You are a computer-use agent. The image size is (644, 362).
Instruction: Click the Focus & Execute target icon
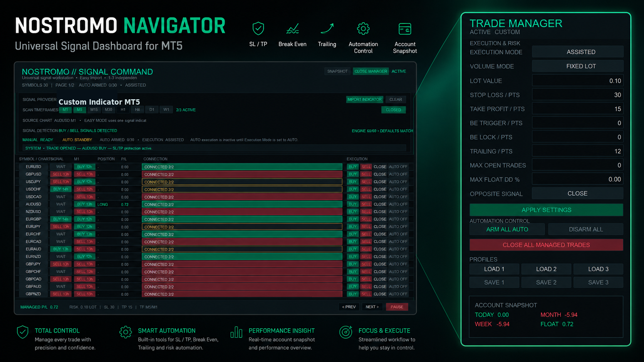pyautogui.click(x=346, y=332)
